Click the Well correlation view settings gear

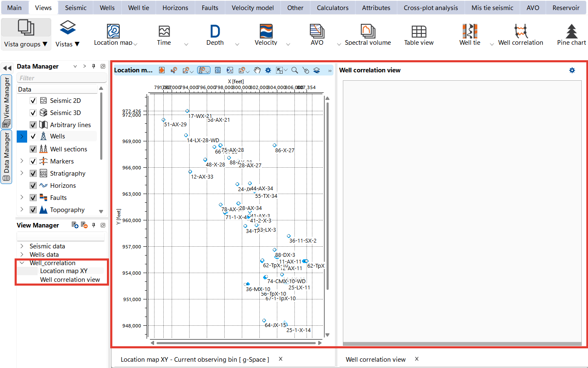click(572, 70)
